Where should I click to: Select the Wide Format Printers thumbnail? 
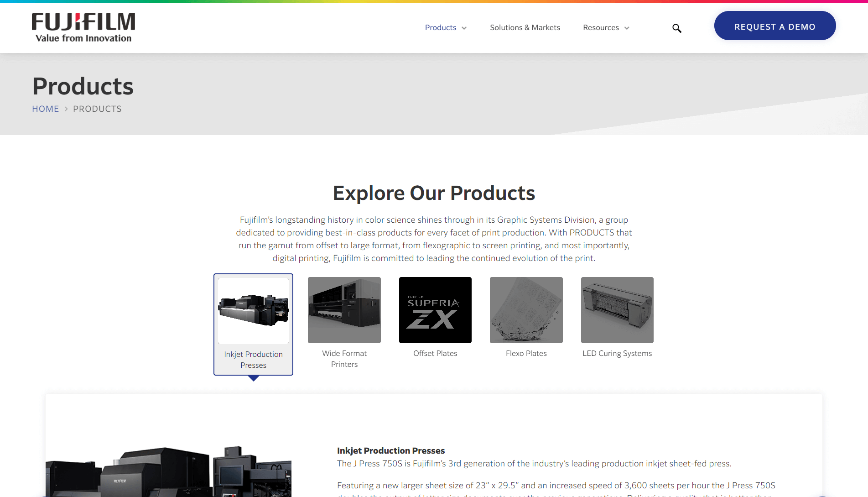pyautogui.click(x=344, y=310)
